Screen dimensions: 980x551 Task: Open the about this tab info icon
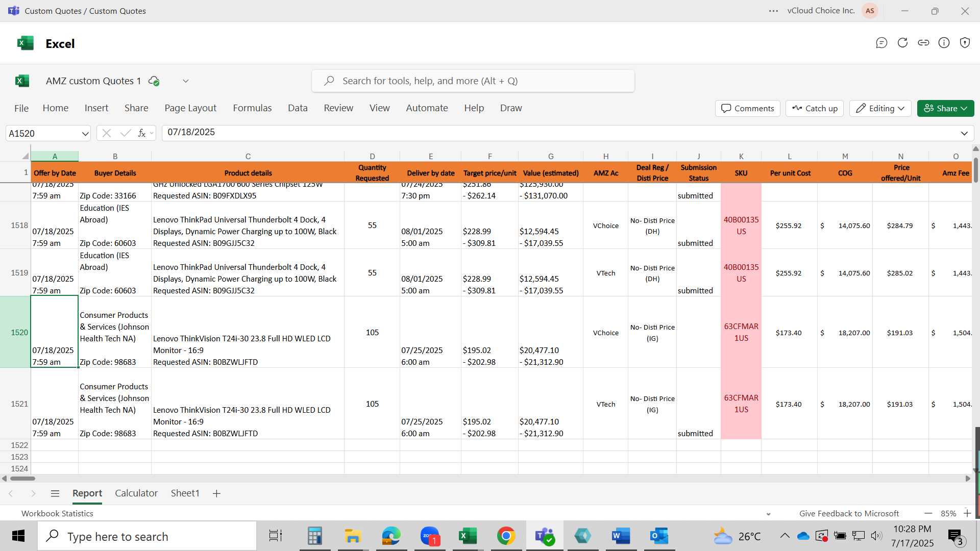point(944,43)
